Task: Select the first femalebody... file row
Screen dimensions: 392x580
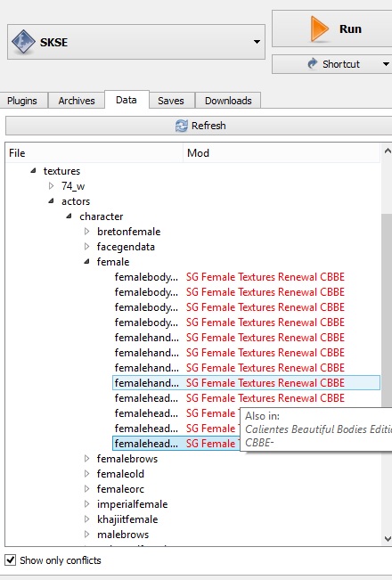Action: click(x=246, y=277)
